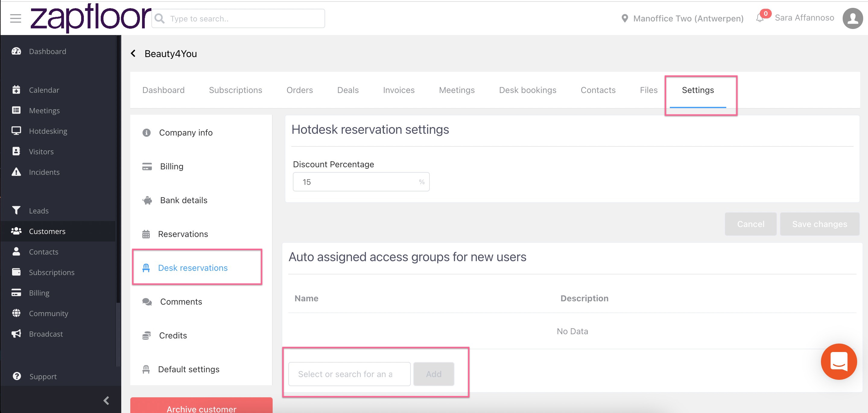This screenshot has width=868, height=413.
Task: Open Comments settings section
Action: [201, 302]
